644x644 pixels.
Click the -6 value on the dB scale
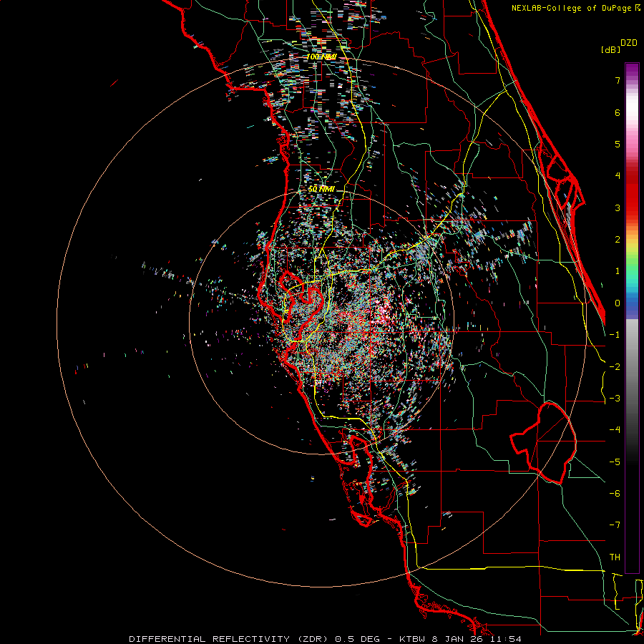tap(615, 494)
